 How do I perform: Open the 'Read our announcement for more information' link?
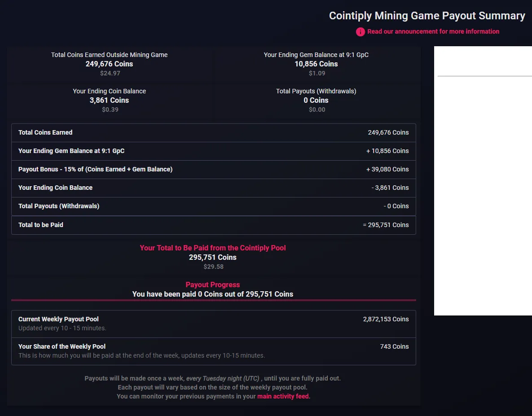pos(433,31)
